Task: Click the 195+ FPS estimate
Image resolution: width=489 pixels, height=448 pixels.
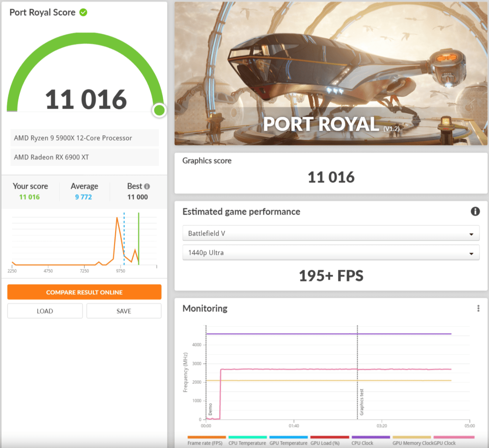Action: tap(331, 276)
